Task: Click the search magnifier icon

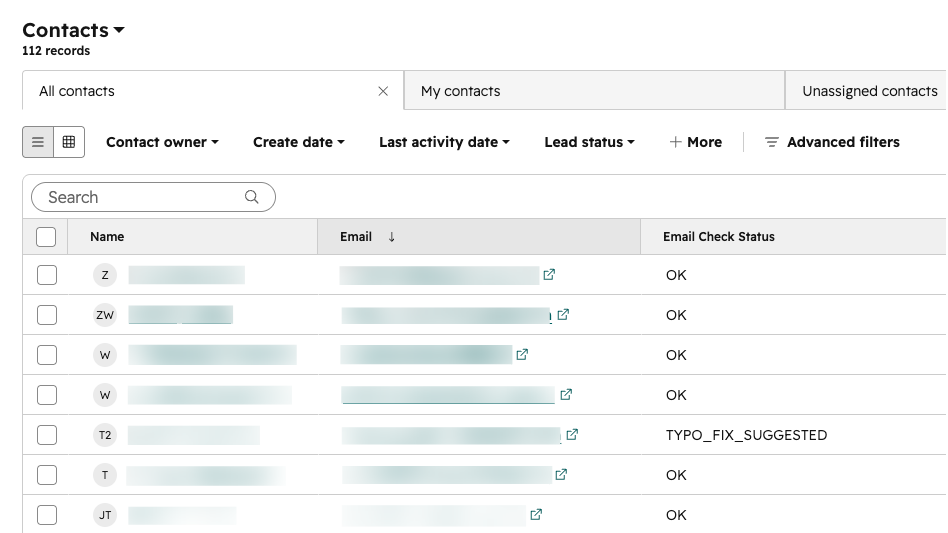Action: point(252,197)
